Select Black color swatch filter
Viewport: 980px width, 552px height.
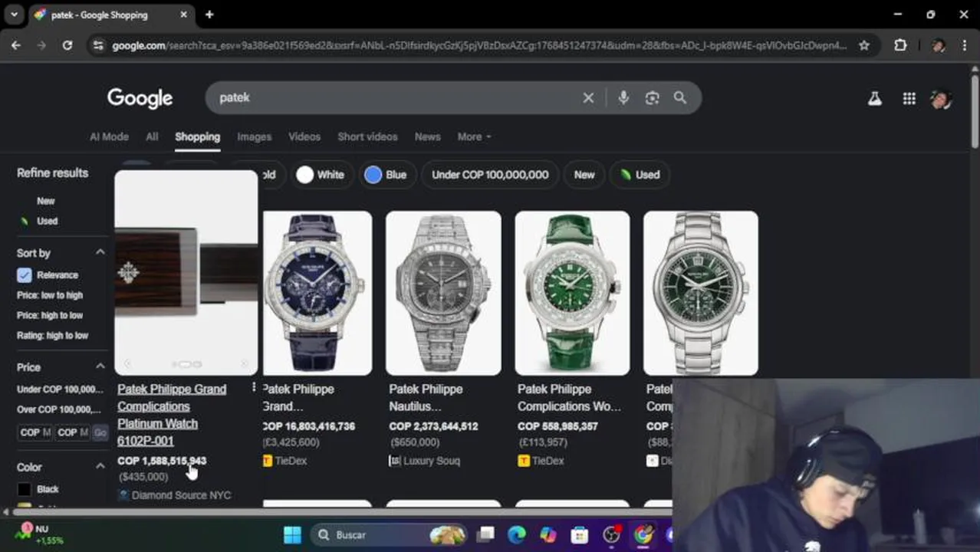coord(25,489)
